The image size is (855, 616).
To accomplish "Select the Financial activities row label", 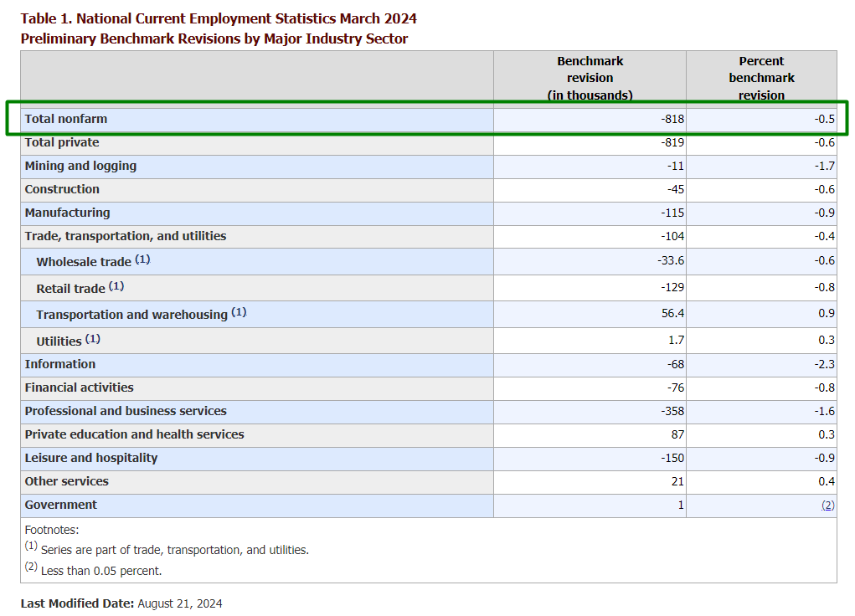I will (79, 388).
